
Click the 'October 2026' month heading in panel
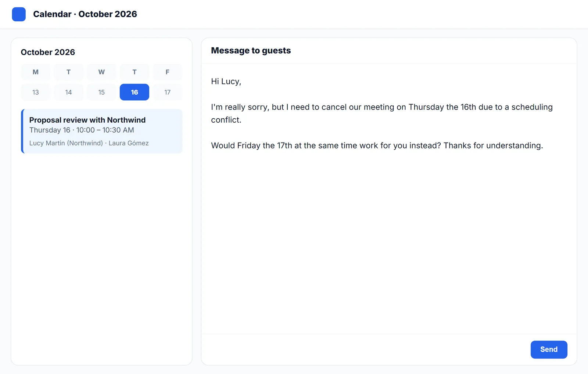point(48,52)
